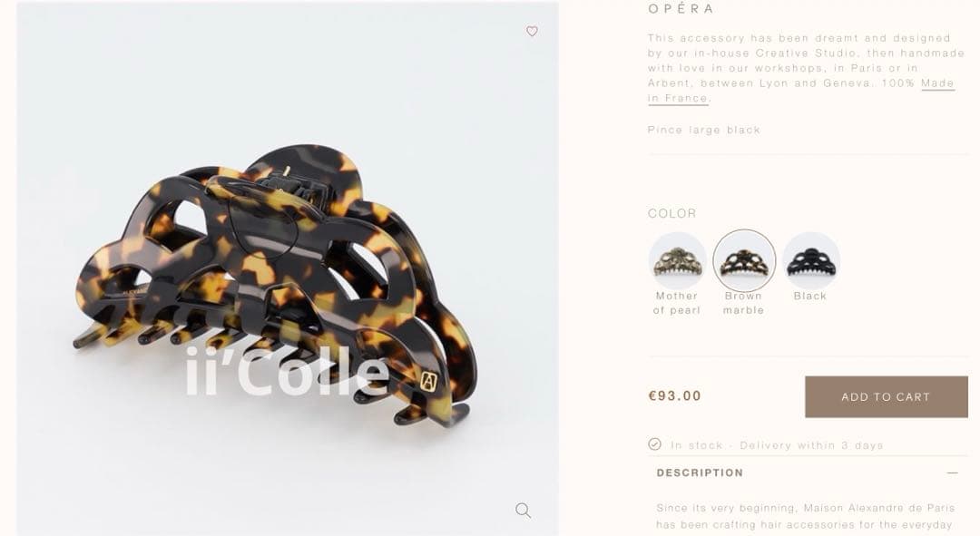Click the in-stock checkmark icon
Viewport: 980px width, 536px height.
[x=654, y=444]
